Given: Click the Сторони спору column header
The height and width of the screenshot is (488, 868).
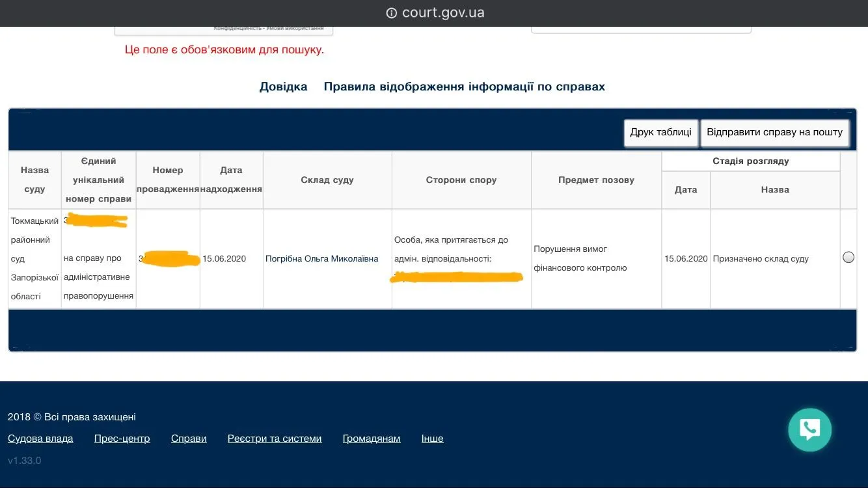Looking at the screenshot, I should [461, 180].
